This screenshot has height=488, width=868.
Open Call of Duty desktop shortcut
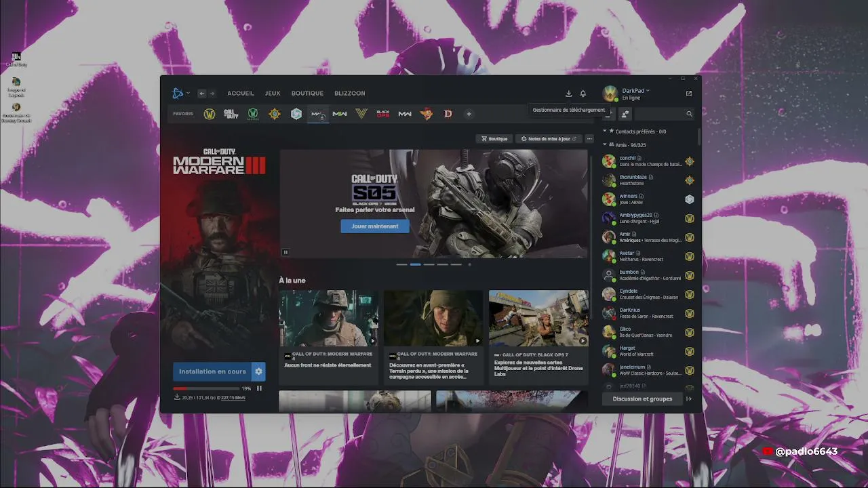16,60
